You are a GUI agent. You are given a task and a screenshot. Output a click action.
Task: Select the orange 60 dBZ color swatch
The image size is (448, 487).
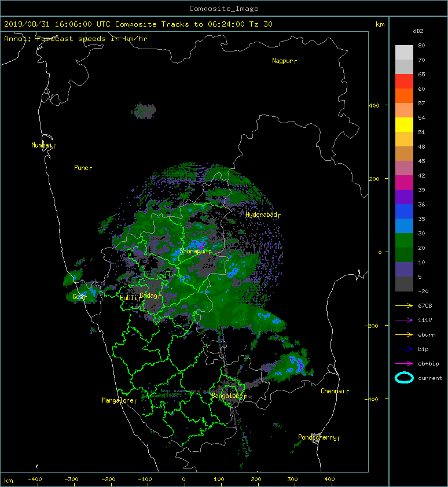[404, 96]
